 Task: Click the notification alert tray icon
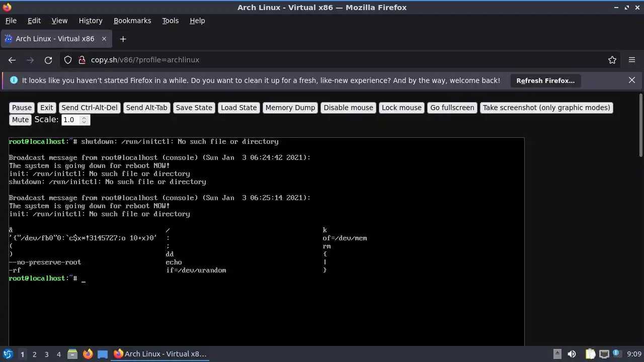coord(617,354)
